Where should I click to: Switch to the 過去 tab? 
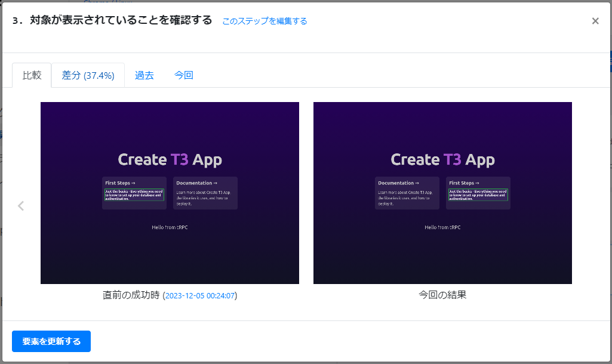click(144, 75)
